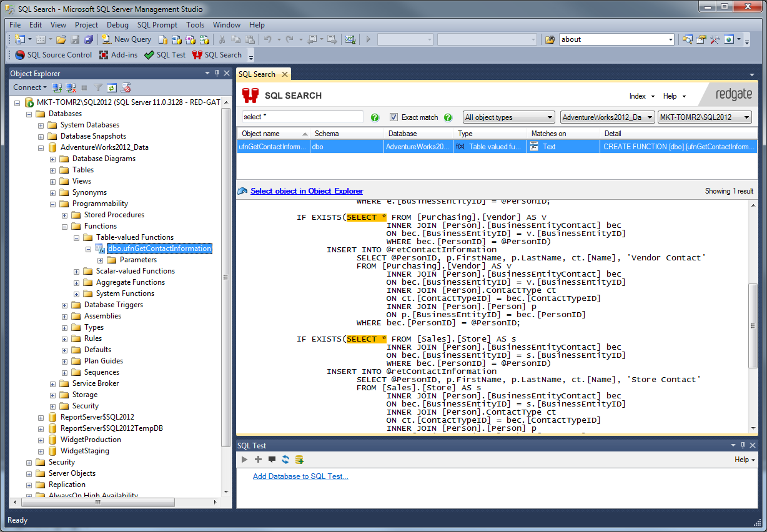Open the MKT-TOMR2\SQL2012 server dropdown

point(705,117)
